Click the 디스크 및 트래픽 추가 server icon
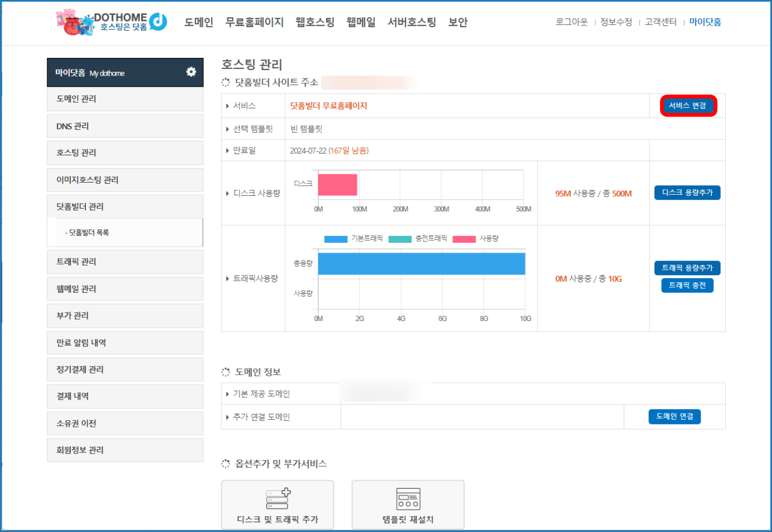Image resolution: width=772 pixels, height=532 pixels. click(278, 499)
